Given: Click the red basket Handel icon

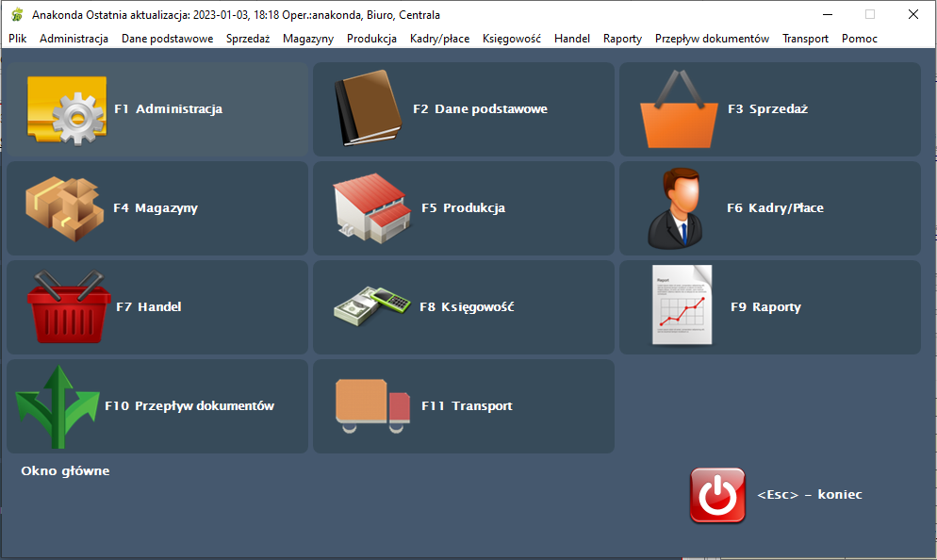Looking at the screenshot, I should [69, 306].
